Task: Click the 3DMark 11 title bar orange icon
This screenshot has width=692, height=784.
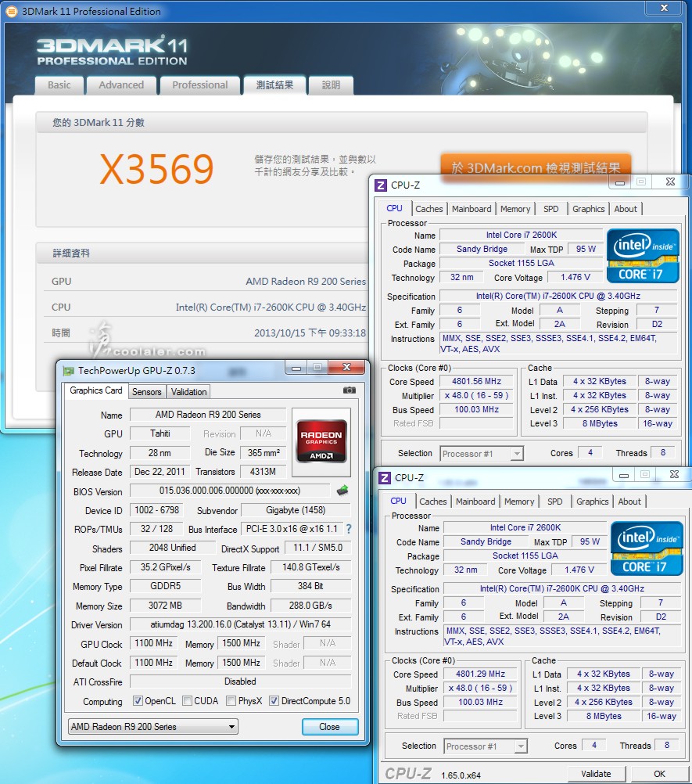Action: (x=11, y=11)
